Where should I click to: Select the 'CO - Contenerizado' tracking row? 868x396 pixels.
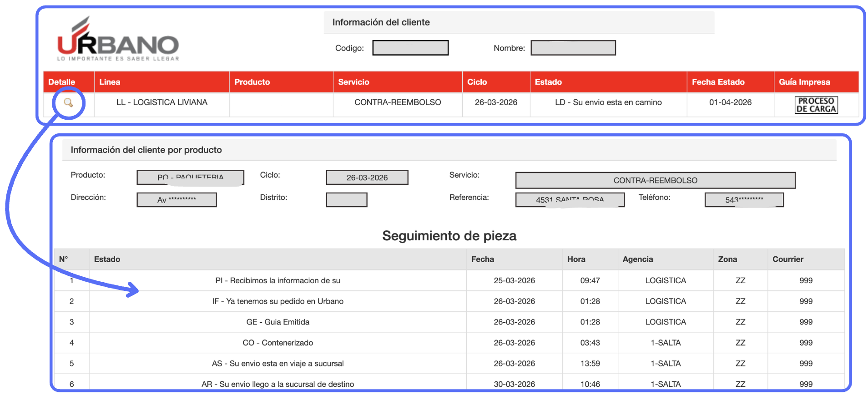pyautogui.click(x=278, y=343)
